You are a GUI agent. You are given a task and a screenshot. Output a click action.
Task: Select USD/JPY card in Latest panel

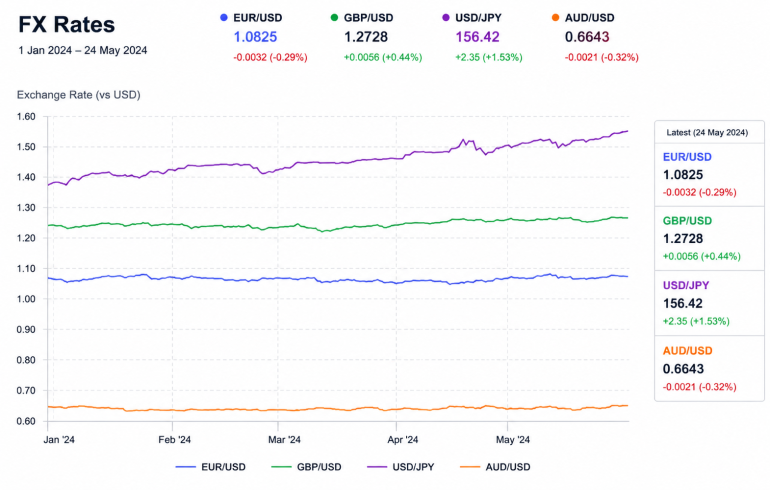[x=709, y=303]
